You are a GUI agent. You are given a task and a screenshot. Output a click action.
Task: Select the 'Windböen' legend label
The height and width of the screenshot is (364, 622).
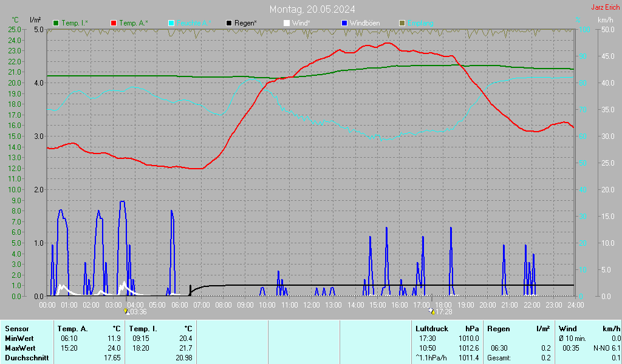[x=364, y=24]
